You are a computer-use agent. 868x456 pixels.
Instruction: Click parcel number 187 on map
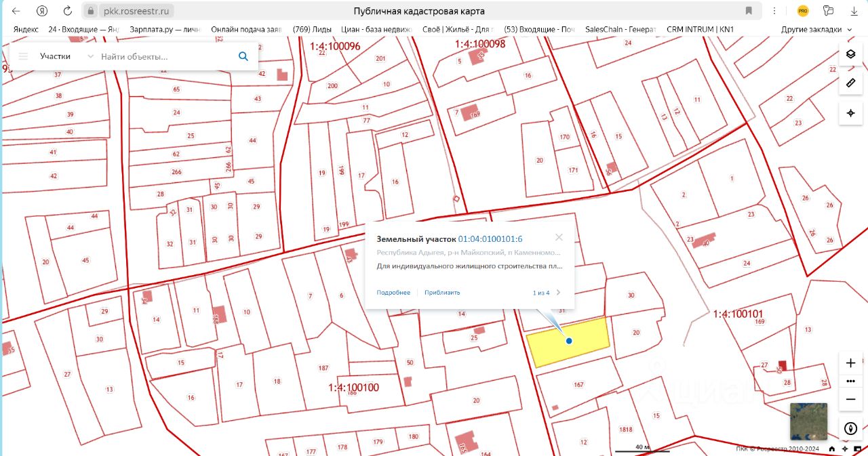(x=323, y=369)
